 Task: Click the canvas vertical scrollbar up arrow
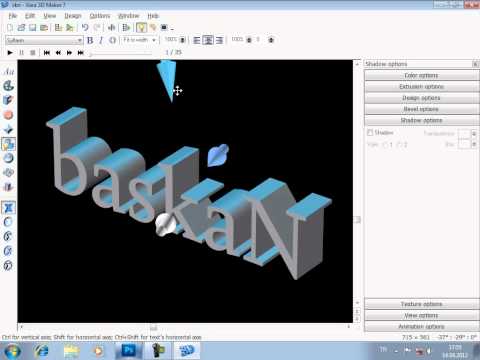(357, 64)
